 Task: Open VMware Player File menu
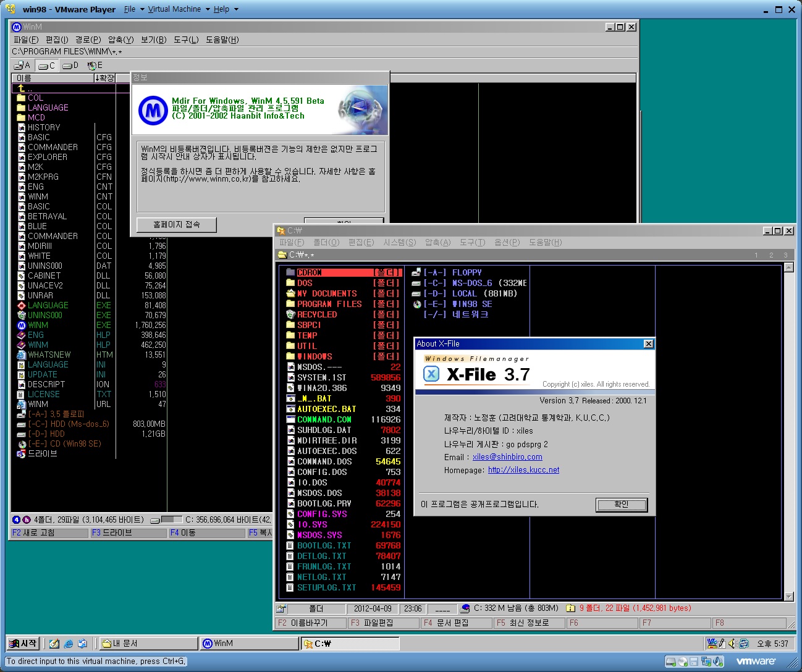pyautogui.click(x=133, y=9)
